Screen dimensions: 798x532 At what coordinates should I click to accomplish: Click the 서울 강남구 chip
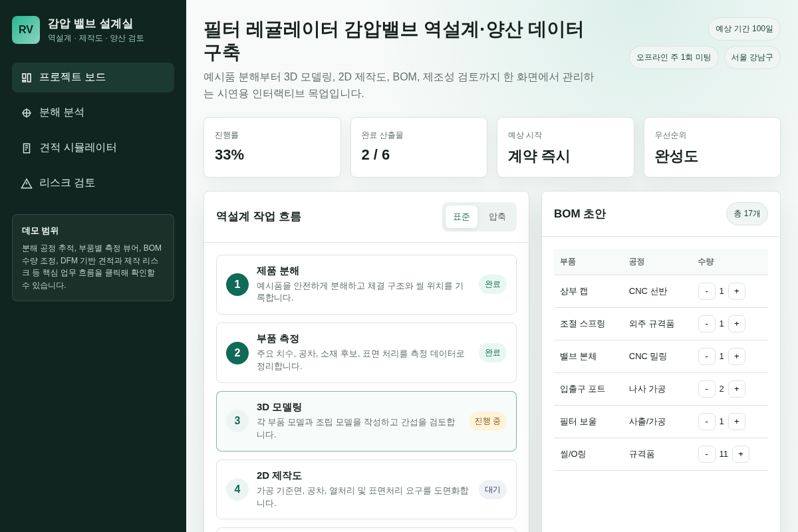(x=752, y=57)
